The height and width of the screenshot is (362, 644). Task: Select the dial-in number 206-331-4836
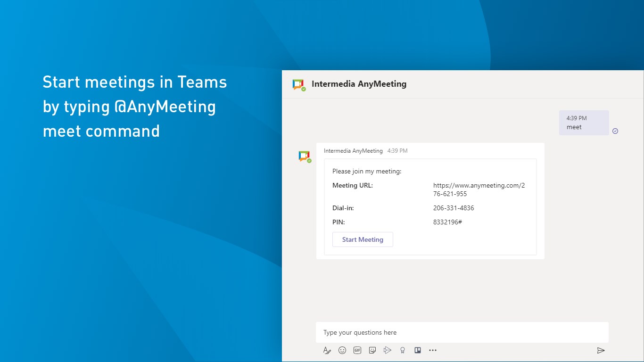454,208
